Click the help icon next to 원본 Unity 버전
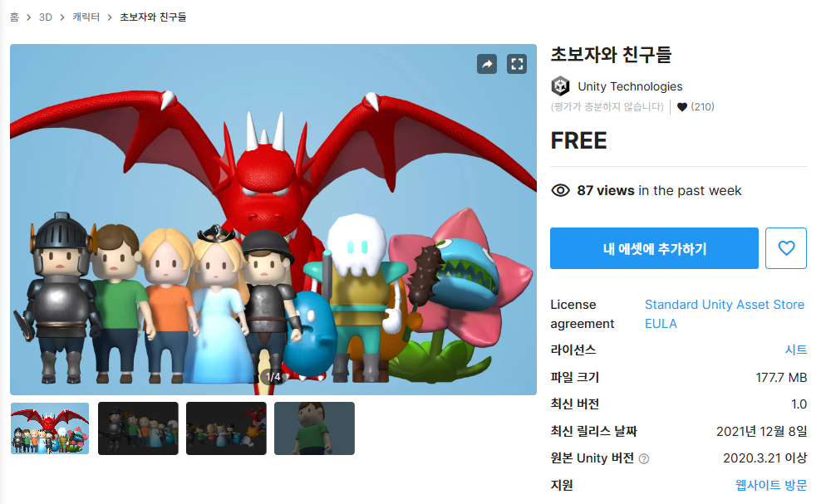The image size is (821, 504). 644,458
